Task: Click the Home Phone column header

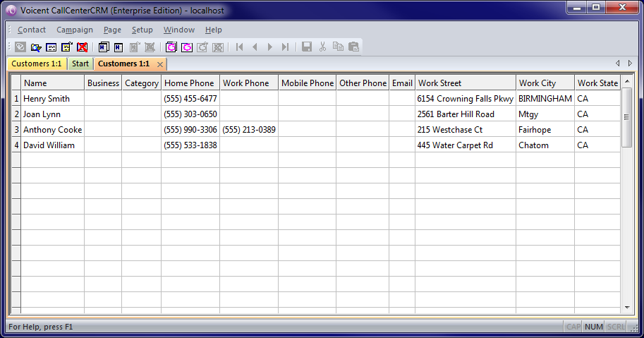Action: point(189,83)
